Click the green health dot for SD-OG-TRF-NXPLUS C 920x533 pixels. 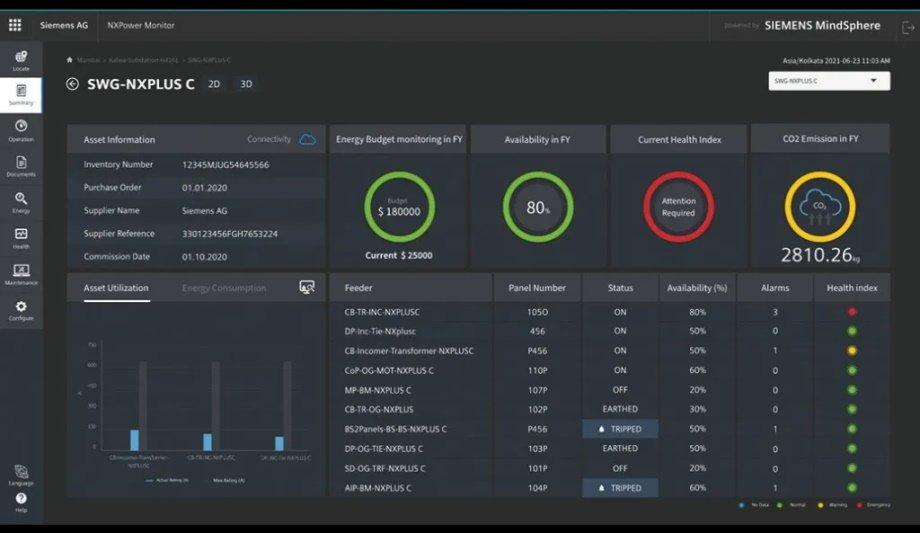852,468
